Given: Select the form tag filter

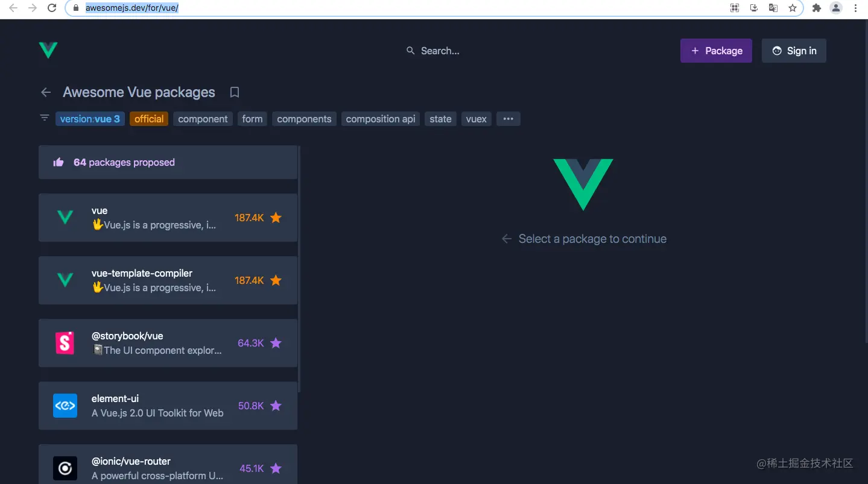Looking at the screenshot, I should point(252,119).
